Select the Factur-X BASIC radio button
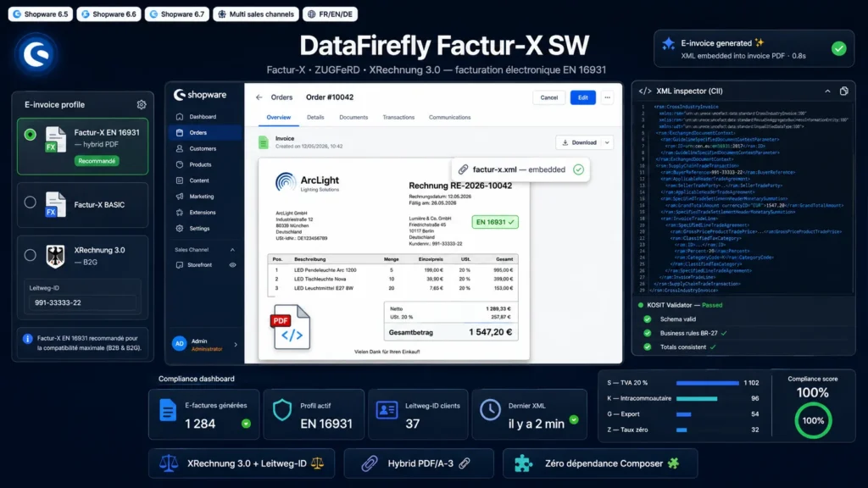This screenshot has width=868, height=488. pos(31,202)
